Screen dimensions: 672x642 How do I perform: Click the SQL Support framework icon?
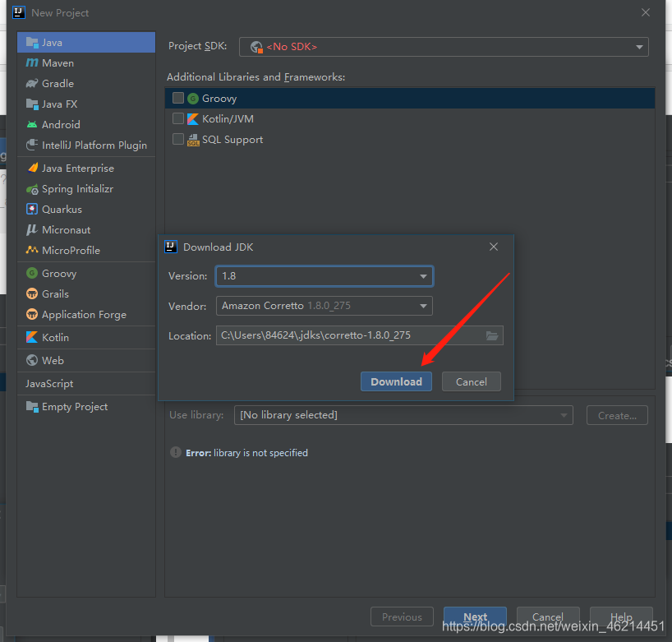193,140
